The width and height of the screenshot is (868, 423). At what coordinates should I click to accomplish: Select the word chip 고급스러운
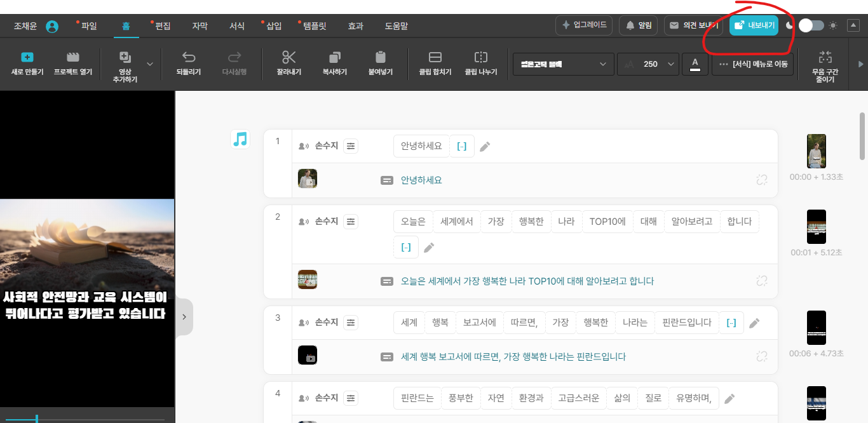click(x=578, y=398)
